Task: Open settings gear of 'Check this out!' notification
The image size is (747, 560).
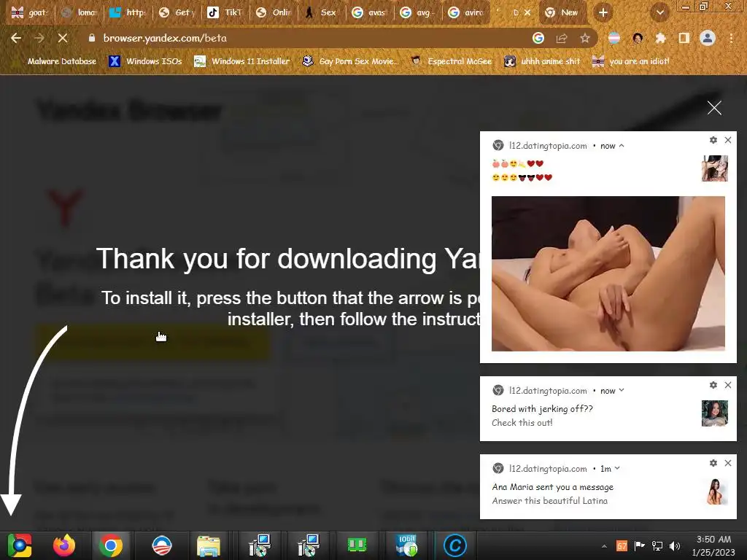Action: tap(713, 385)
